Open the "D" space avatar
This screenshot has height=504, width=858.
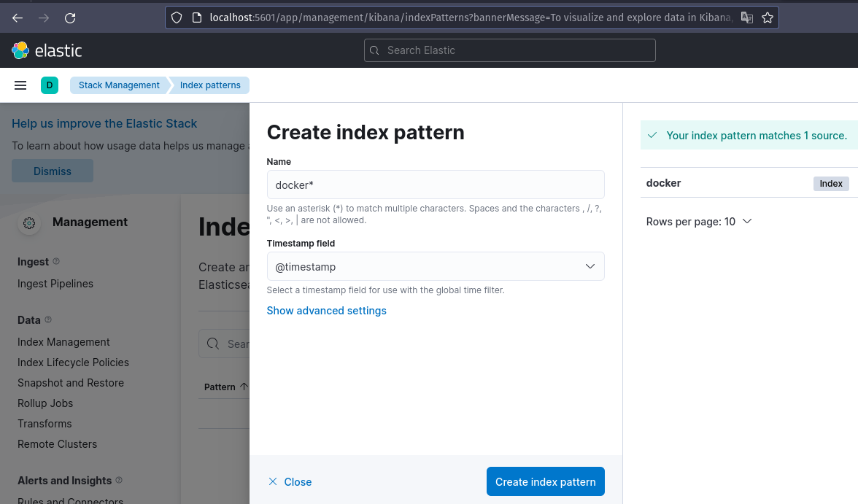(49, 85)
